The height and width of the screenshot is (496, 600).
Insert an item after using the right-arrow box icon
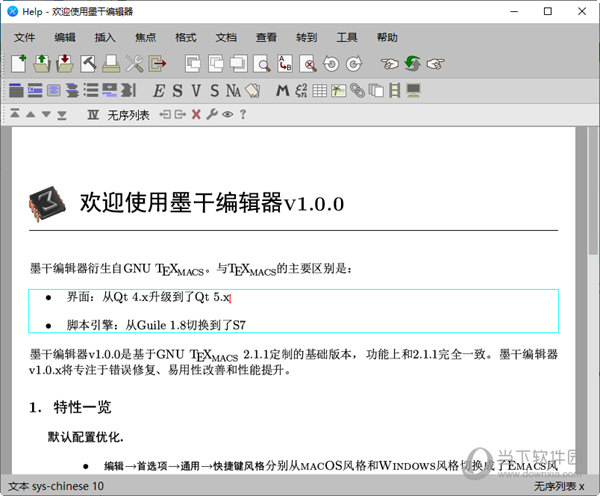(180, 114)
